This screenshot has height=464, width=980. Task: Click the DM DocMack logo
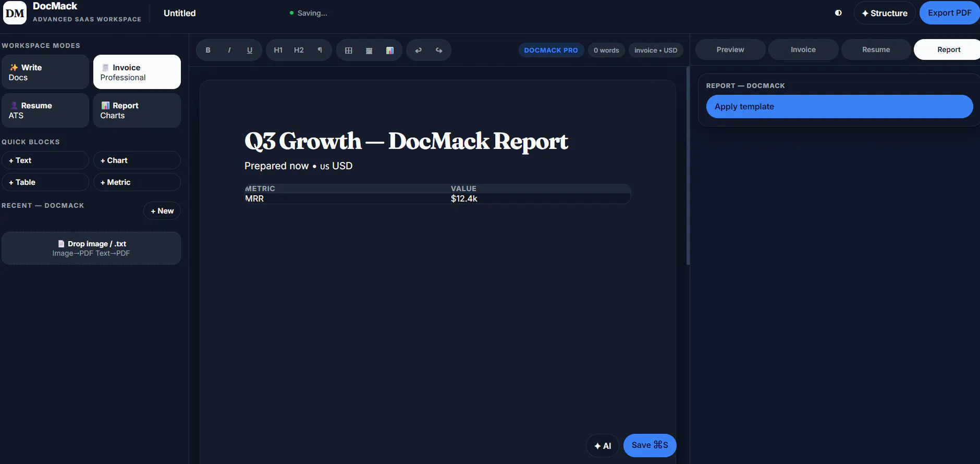click(15, 13)
